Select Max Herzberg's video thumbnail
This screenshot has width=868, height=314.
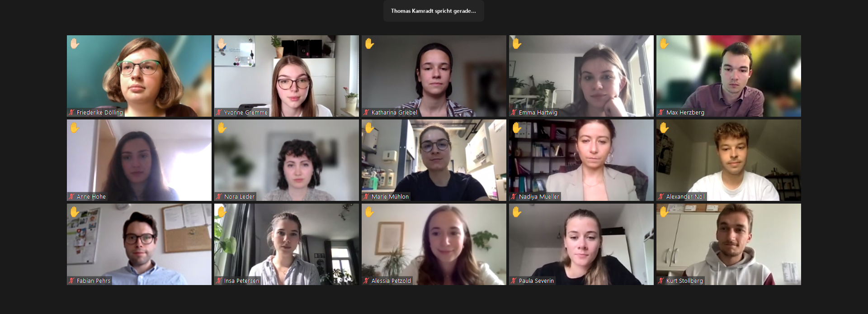(x=729, y=76)
